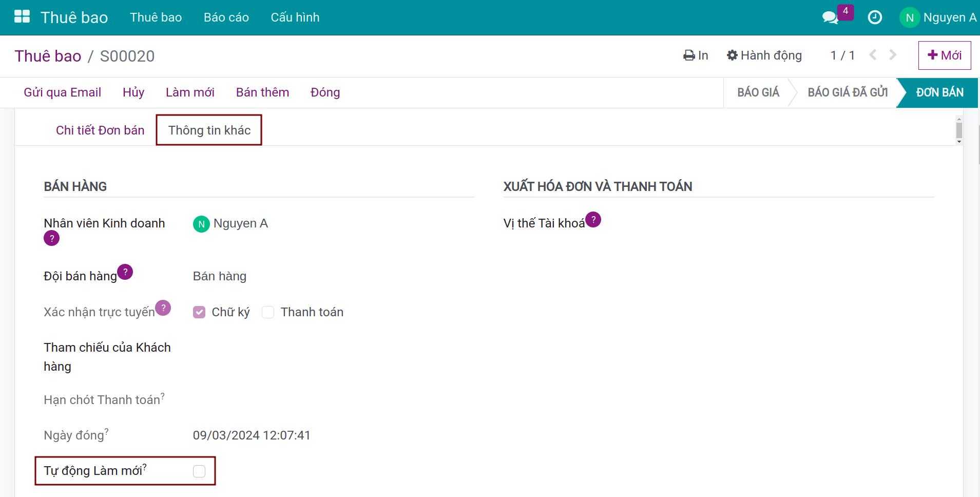Click the vertical scrollbar of the form
Image resolution: width=980 pixels, height=497 pixels.
click(959, 130)
